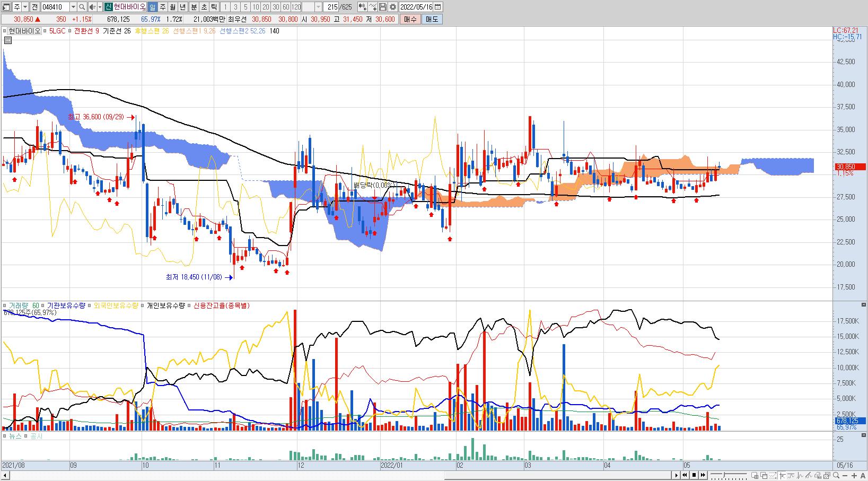
Task: Open the stock code 048410 dropdown
Action: [x=73, y=7]
